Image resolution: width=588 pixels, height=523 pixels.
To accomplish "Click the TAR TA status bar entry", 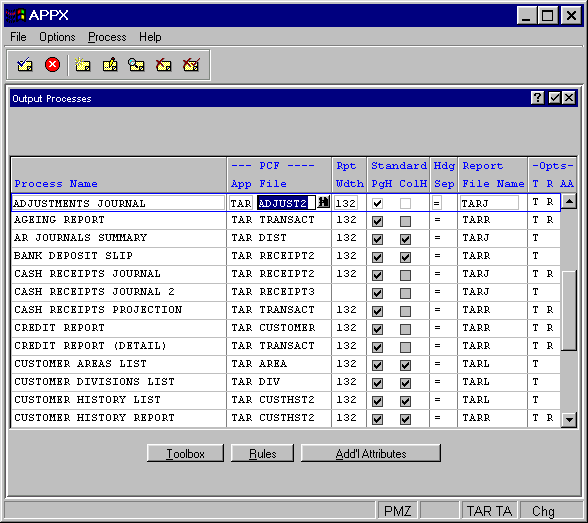I will click(489, 511).
